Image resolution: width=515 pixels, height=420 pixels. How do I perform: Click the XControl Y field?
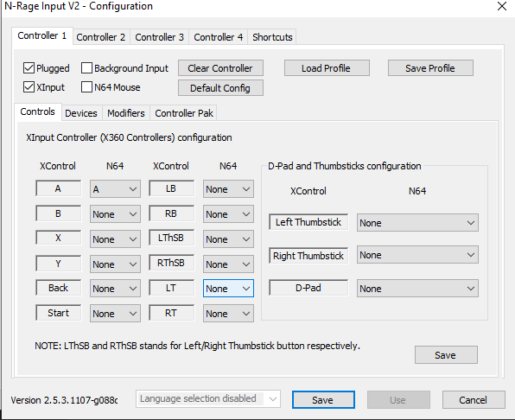click(58, 263)
